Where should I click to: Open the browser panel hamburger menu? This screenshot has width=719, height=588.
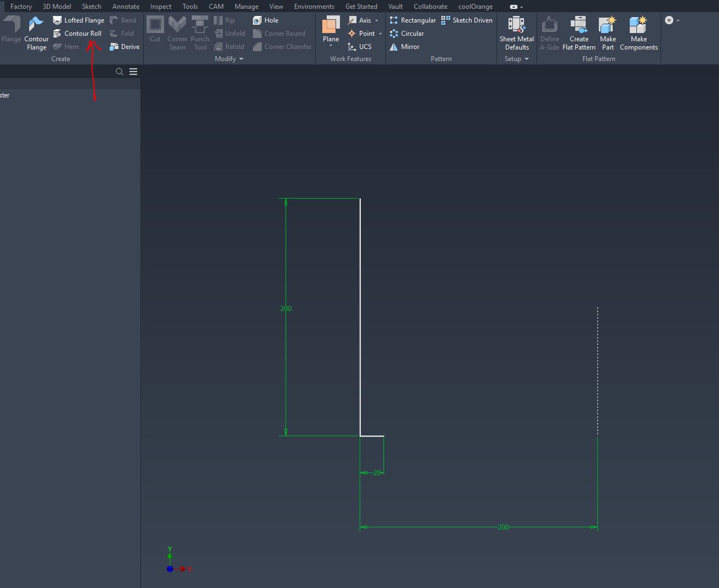[x=133, y=72]
